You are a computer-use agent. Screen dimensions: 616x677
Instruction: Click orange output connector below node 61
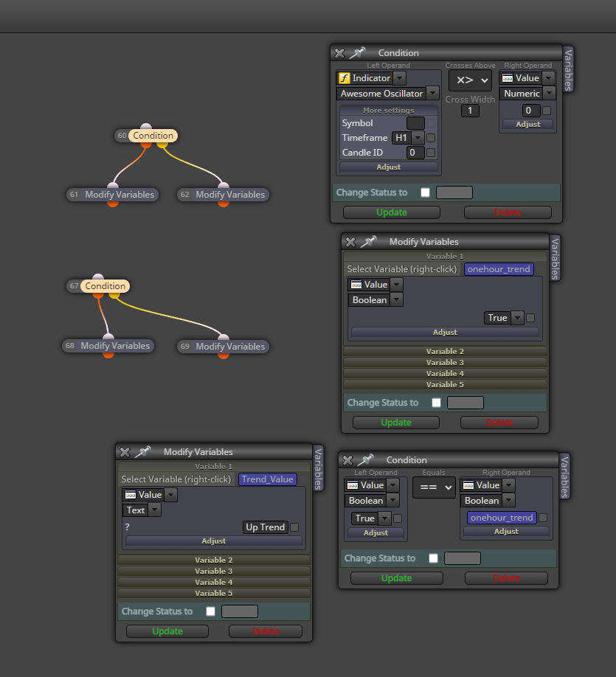pos(113,204)
